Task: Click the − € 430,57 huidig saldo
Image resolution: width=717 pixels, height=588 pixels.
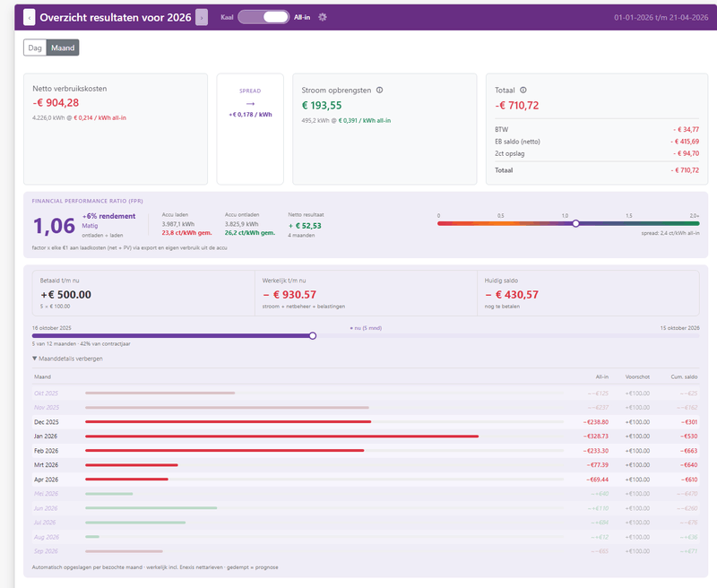Action: coord(512,295)
